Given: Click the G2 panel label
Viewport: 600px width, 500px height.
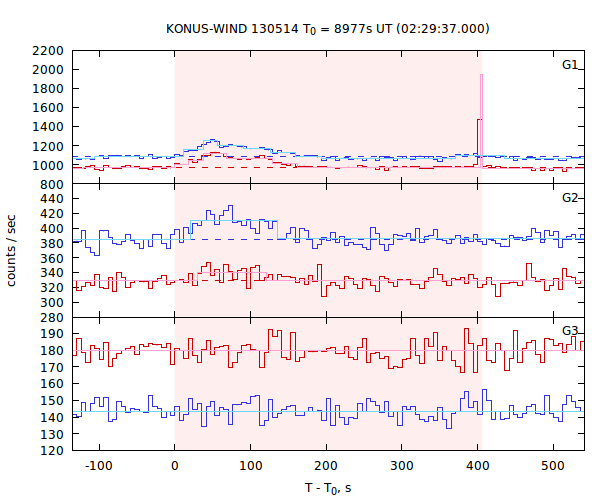Looking at the screenshot, I should pos(570,197).
